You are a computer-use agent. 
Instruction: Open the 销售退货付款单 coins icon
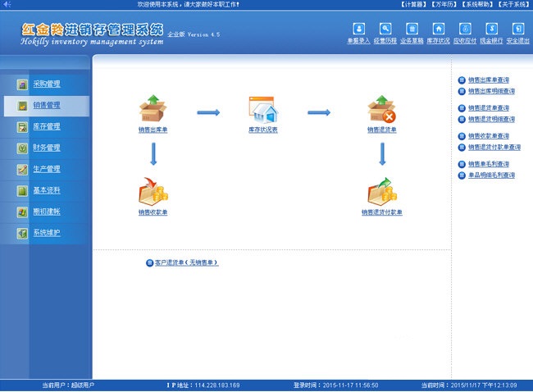pos(382,191)
